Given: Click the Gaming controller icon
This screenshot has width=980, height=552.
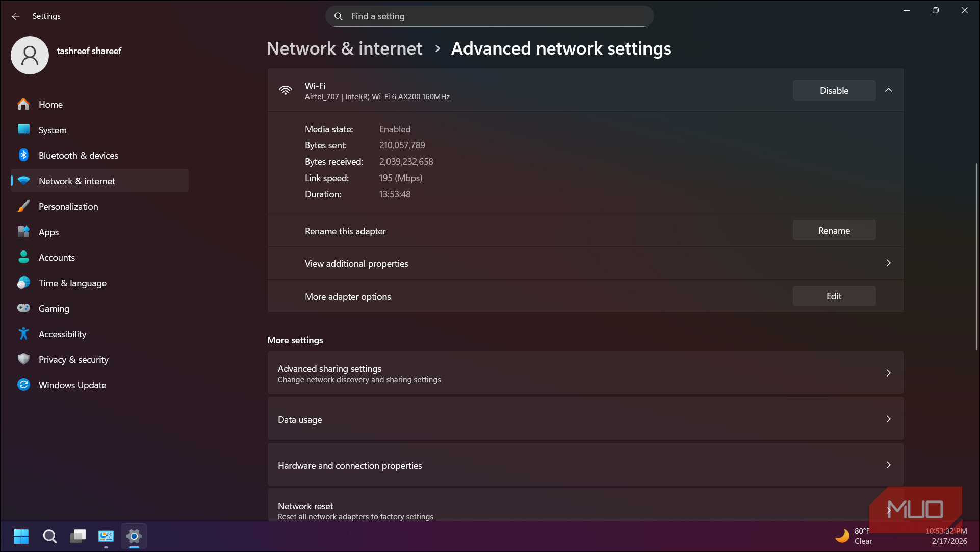Looking at the screenshot, I should coord(23,308).
